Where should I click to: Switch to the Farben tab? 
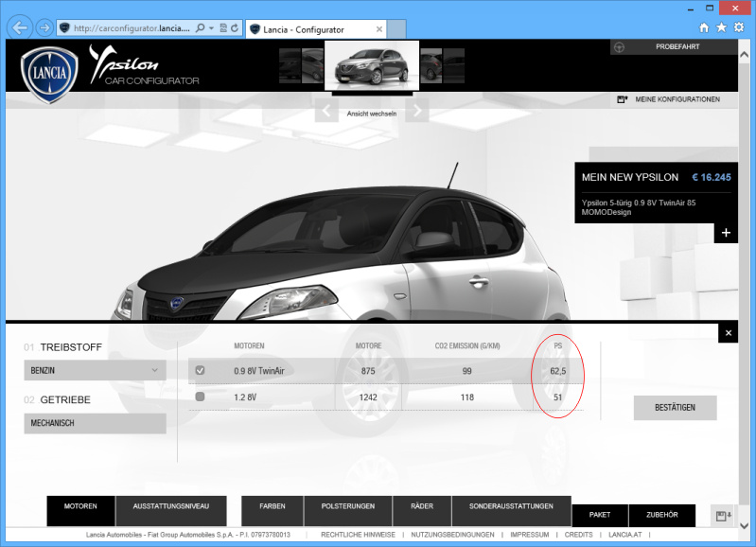click(x=273, y=511)
